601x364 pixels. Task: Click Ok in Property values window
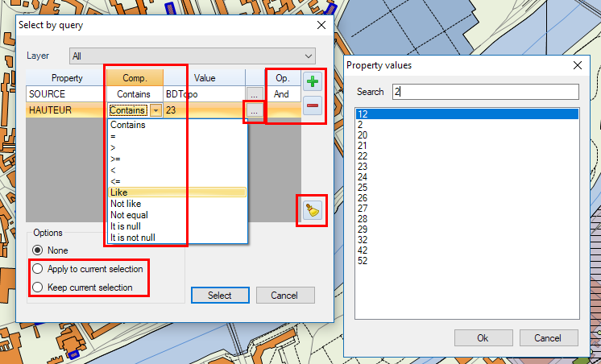point(483,338)
